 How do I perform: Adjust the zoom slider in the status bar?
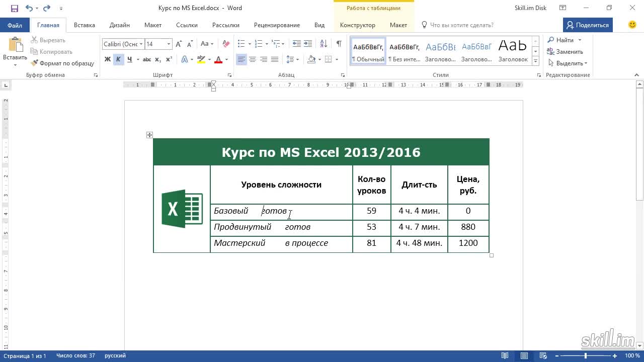click(x=585, y=356)
